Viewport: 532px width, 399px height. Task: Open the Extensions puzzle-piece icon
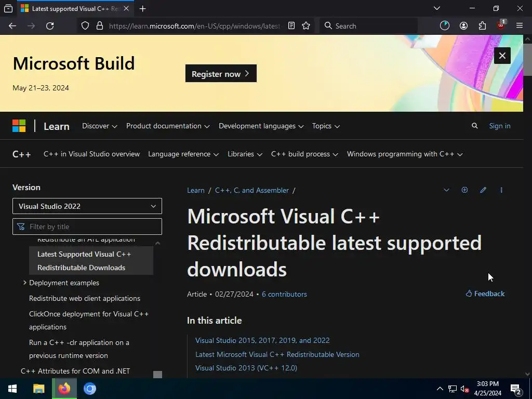click(x=482, y=26)
